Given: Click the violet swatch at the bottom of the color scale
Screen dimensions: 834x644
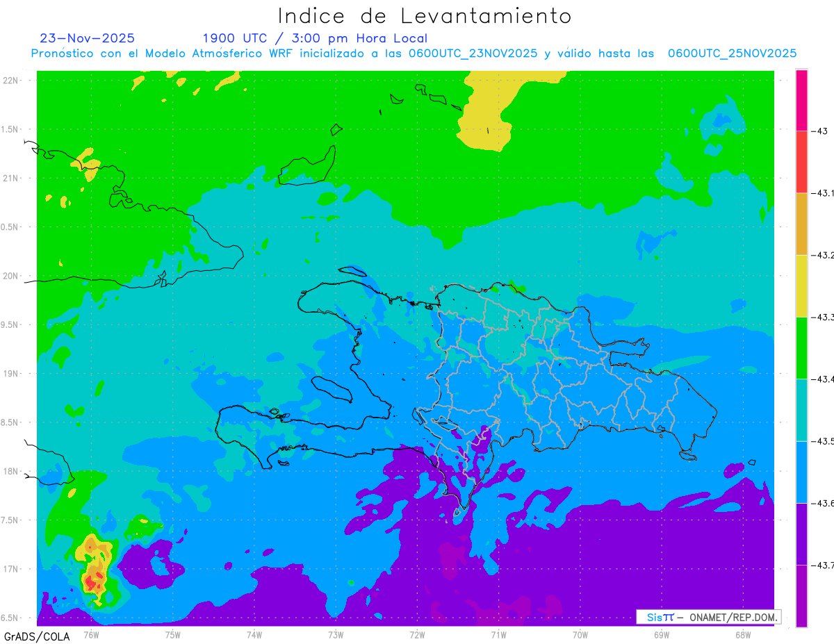Looking at the screenshot, I should (x=801, y=596).
